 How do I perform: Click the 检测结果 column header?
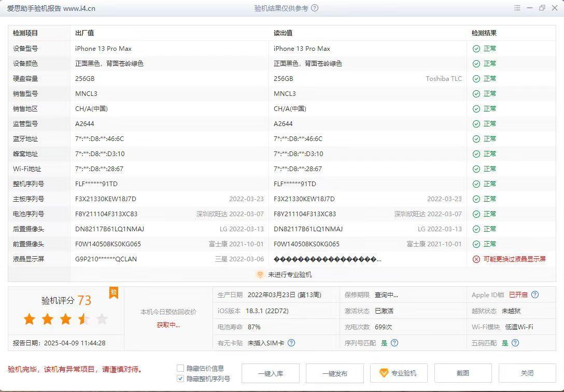(x=484, y=33)
